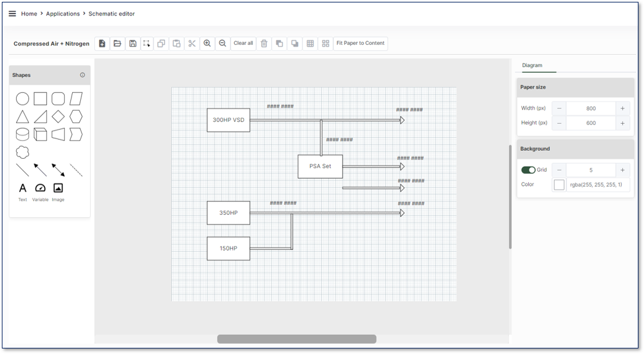Image resolution: width=644 pixels, height=354 pixels.
Task: Open a diagram with the folder icon
Action: coord(118,44)
